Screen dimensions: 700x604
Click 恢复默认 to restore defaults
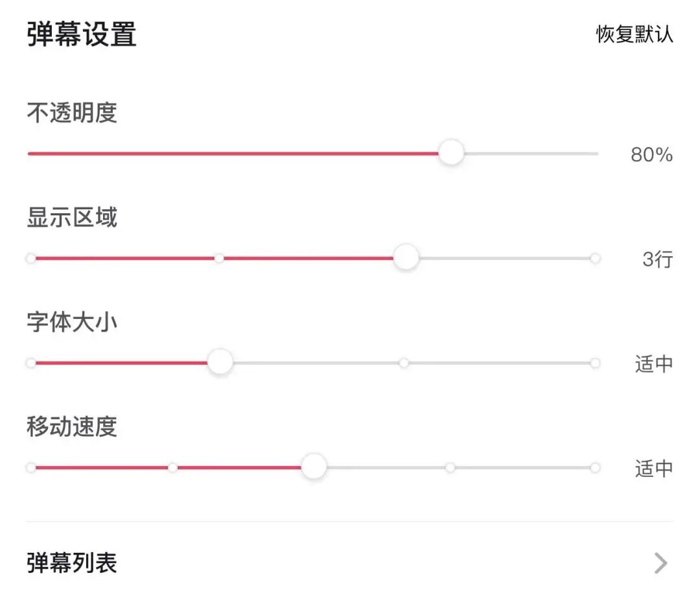[633, 34]
